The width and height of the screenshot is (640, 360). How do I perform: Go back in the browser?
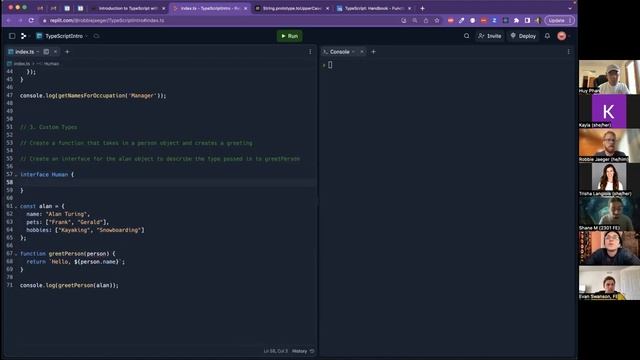pyautogui.click(x=9, y=20)
